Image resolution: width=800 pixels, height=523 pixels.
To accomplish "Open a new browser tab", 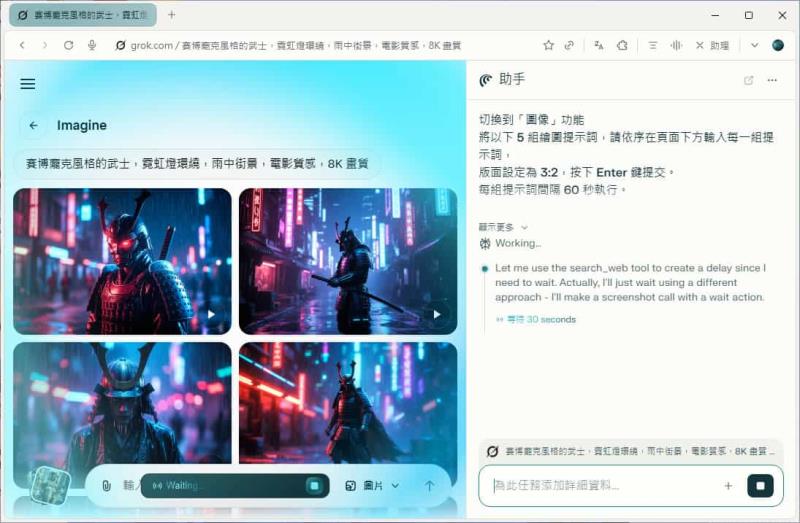I will (171, 15).
